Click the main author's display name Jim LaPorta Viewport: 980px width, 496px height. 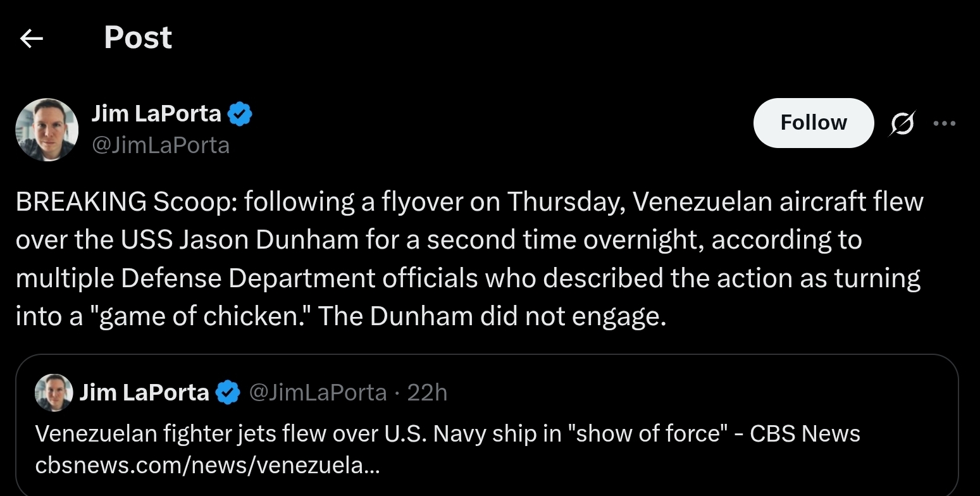click(156, 114)
